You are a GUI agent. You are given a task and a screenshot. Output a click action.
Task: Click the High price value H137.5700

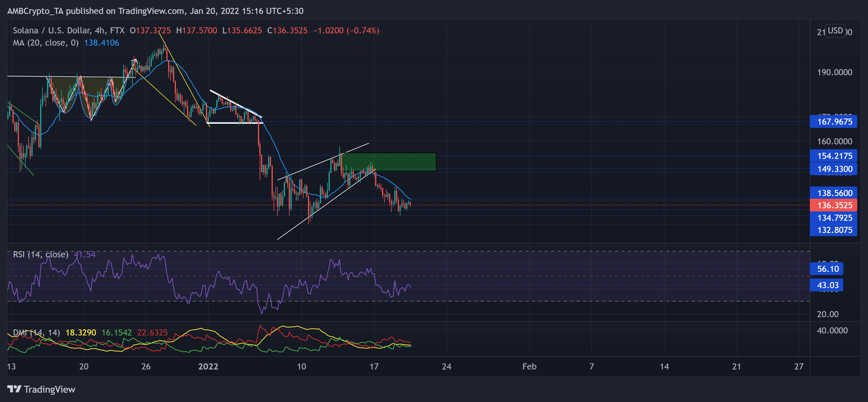[197, 30]
